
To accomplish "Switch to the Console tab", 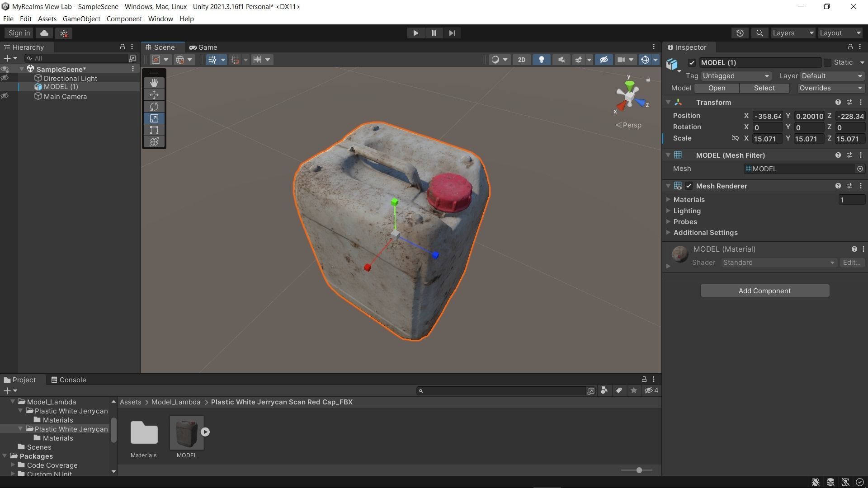I will click(68, 380).
